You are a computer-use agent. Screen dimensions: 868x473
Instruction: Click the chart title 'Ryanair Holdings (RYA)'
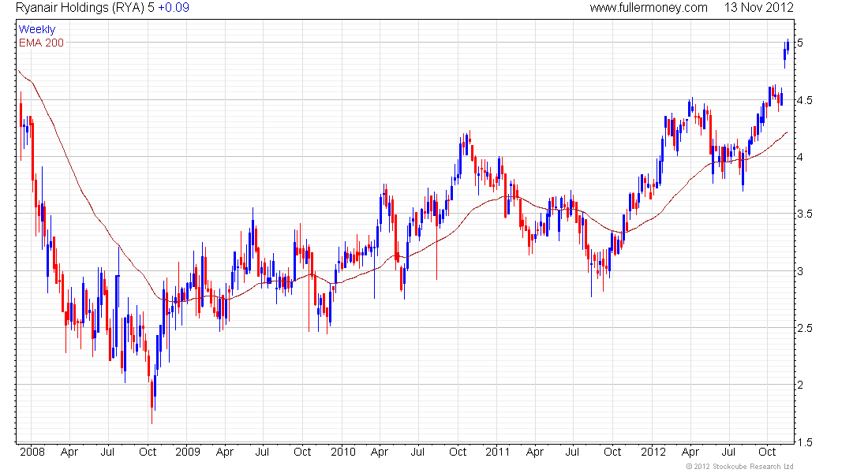click(80, 8)
